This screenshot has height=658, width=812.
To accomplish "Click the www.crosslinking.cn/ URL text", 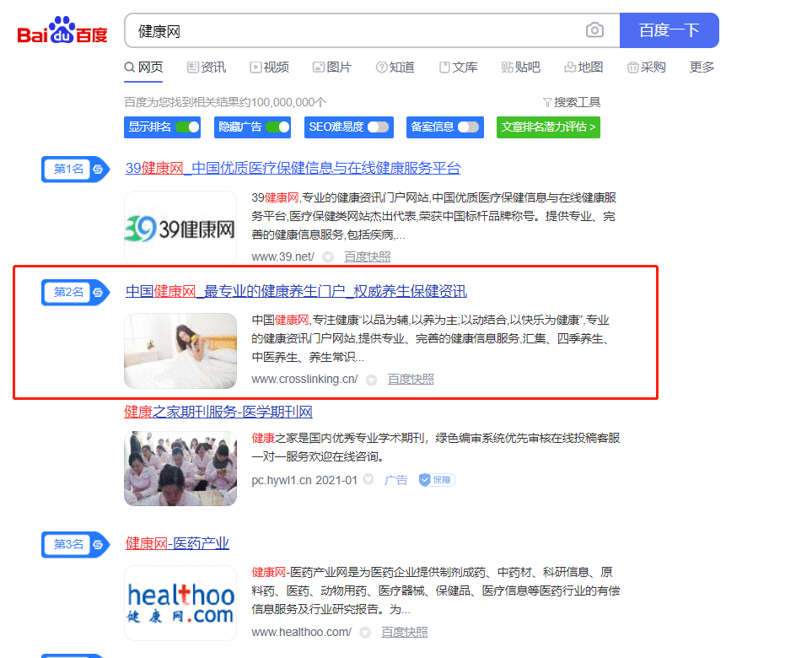I will (304, 380).
